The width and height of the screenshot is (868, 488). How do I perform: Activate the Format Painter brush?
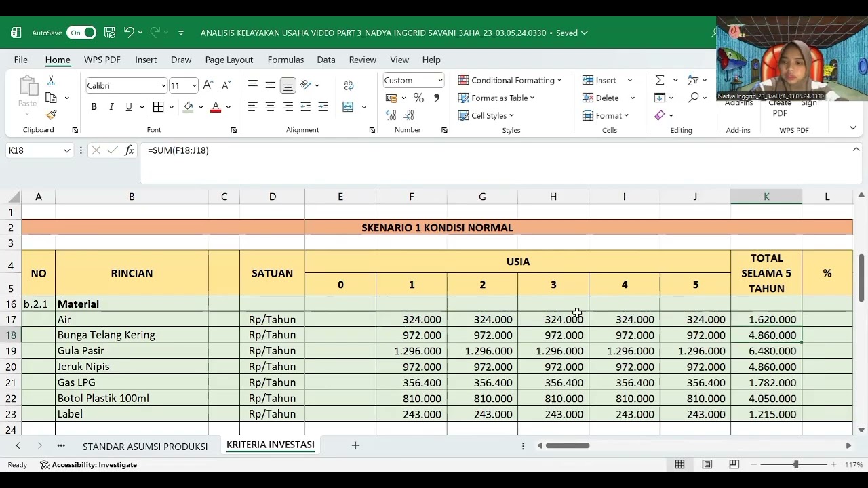tap(52, 115)
